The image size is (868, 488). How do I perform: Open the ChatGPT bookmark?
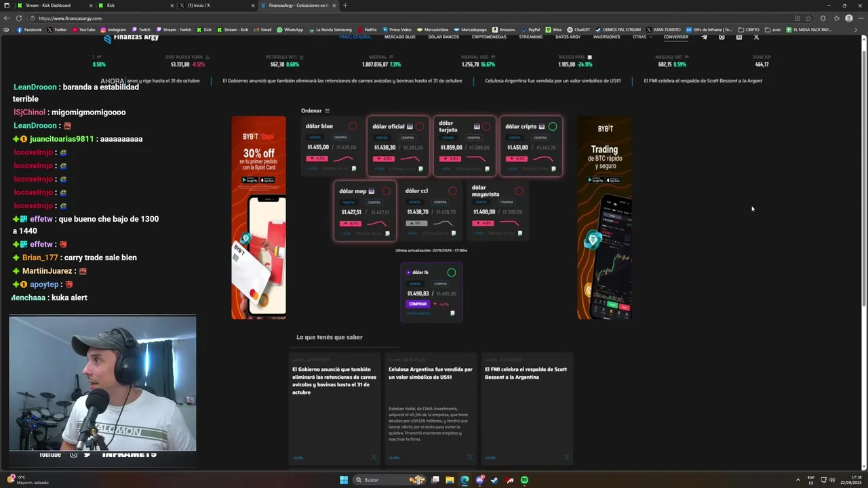click(578, 30)
